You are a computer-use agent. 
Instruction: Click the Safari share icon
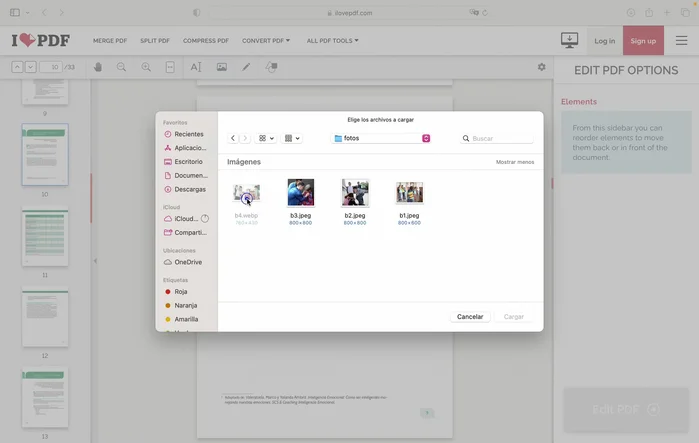click(649, 12)
